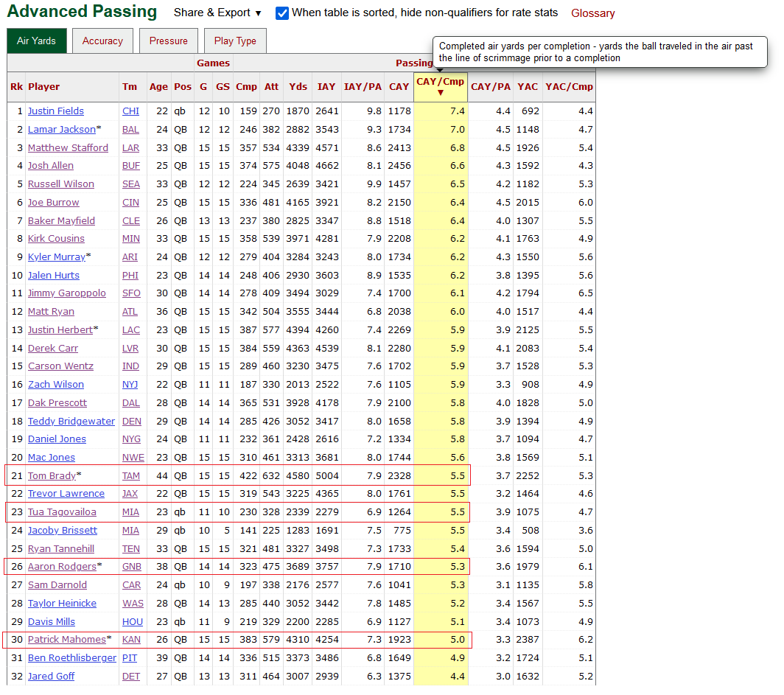Click the BAL team link

(130, 130)
